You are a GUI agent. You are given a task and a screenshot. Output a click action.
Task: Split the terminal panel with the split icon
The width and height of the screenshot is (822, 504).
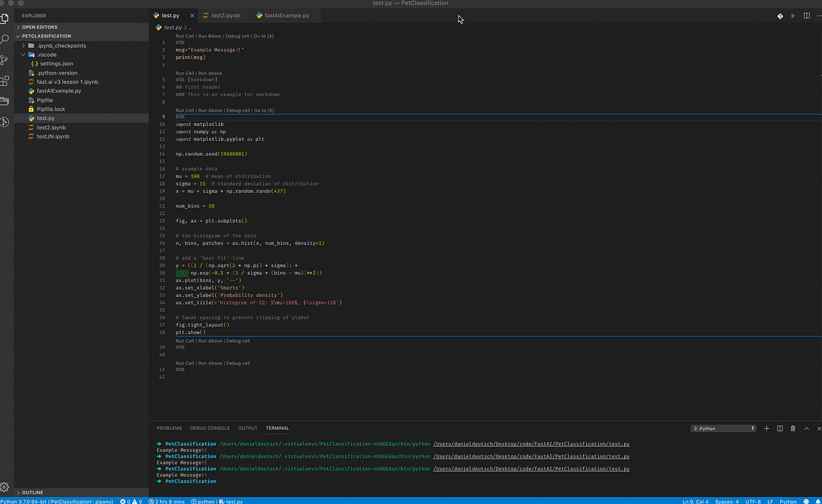click(780, 428)
